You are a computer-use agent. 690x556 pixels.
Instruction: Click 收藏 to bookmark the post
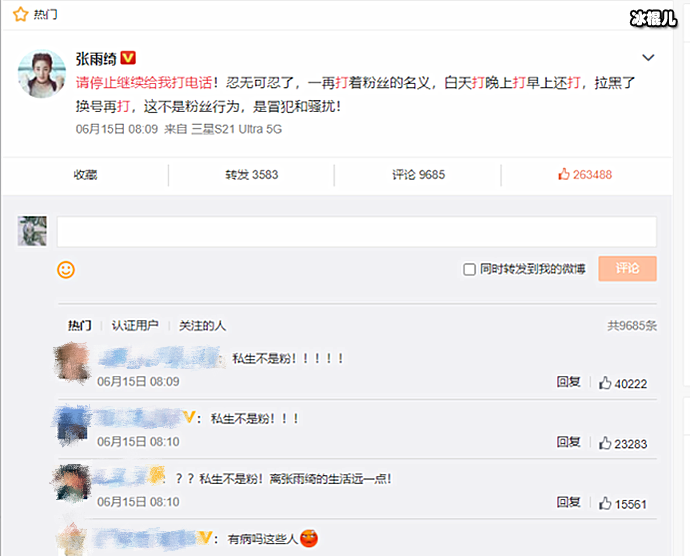[x=85, y=175]
